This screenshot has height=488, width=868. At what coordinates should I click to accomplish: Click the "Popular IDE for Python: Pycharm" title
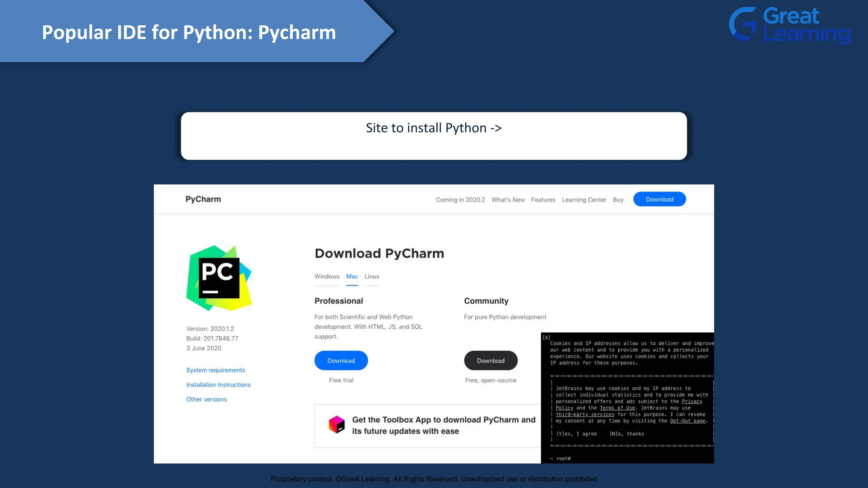pyautogui.click(x=189, y=33)
